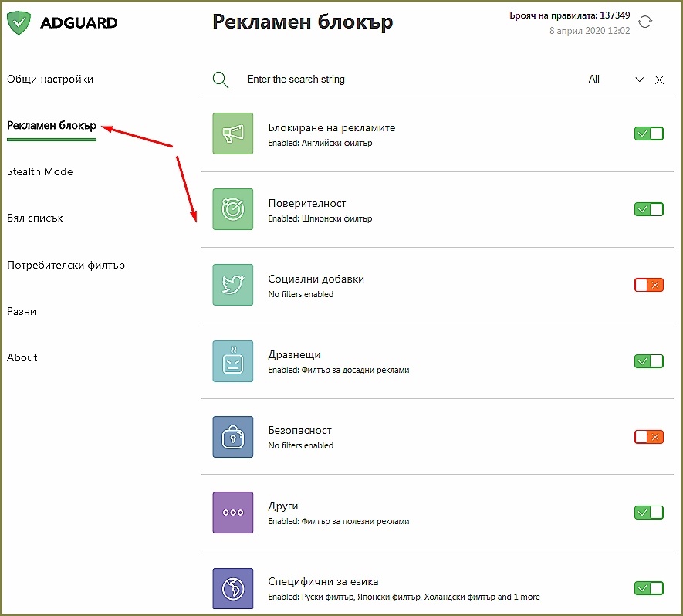
Task: Open the globe icon for Специфични за езика
Action: click(233, 588)
